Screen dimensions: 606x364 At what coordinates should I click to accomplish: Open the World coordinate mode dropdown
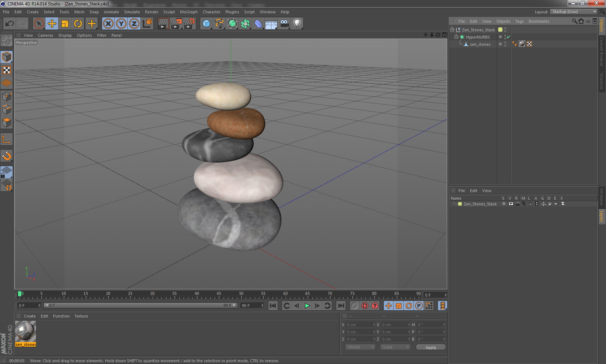[360, 347]
